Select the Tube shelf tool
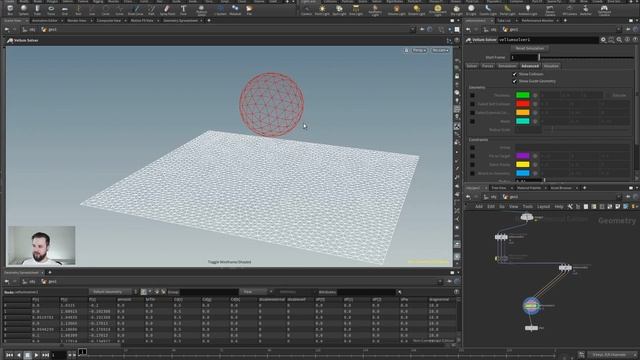This screenshot has height=360, width=640. [x=37, y=10]
